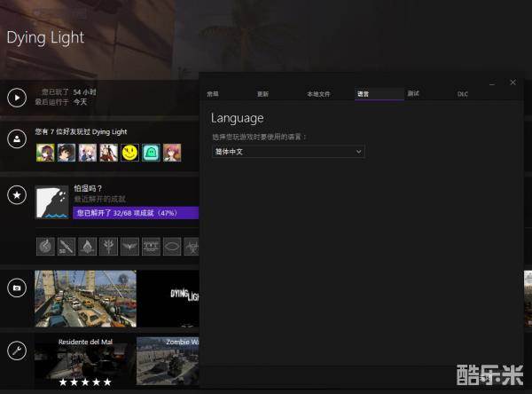Open the 简体中文 language dropdown
Viewport: 532px width, 394px height.
[x=288, y=152]
